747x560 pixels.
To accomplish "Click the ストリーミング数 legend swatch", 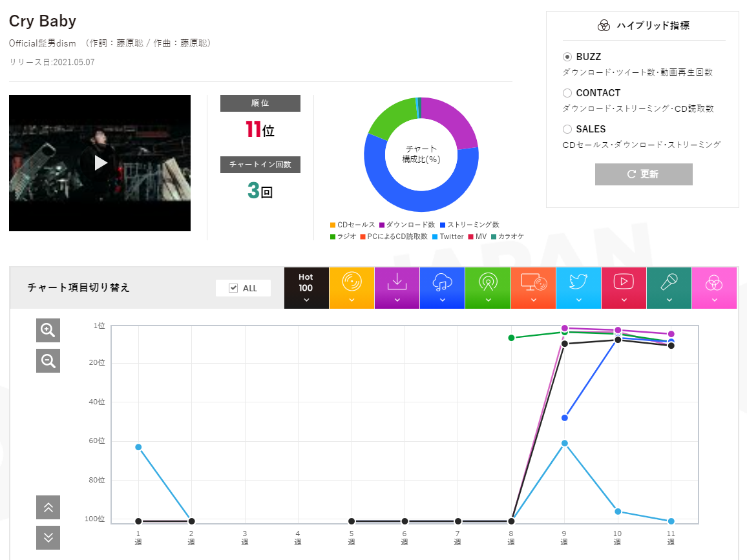I will coord(443,225).
